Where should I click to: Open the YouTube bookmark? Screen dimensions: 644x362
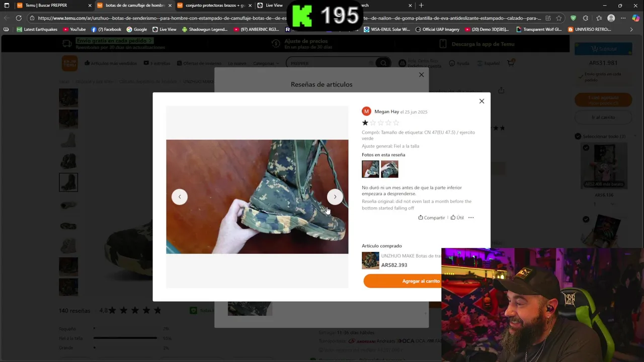pyautogui.click(x=74, y=29)
